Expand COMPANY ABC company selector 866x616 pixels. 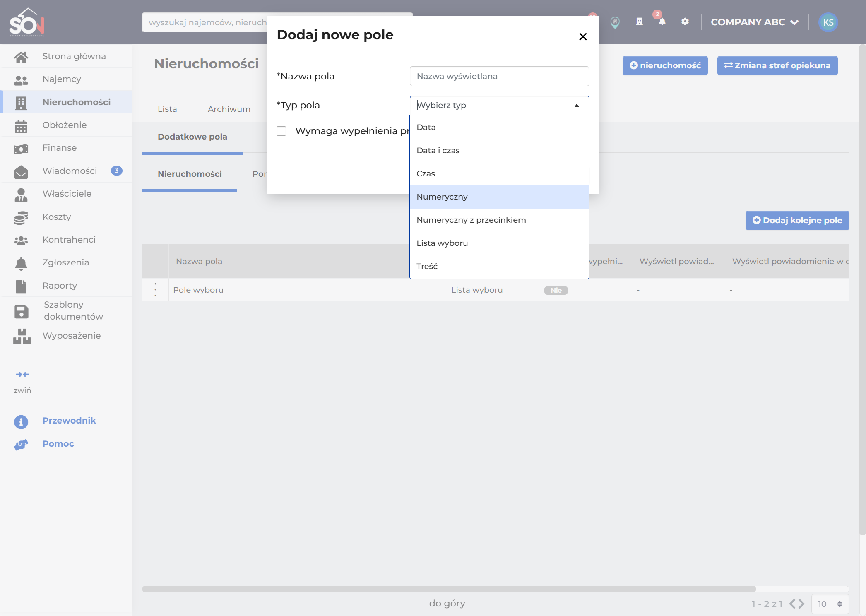click(754, 22)
